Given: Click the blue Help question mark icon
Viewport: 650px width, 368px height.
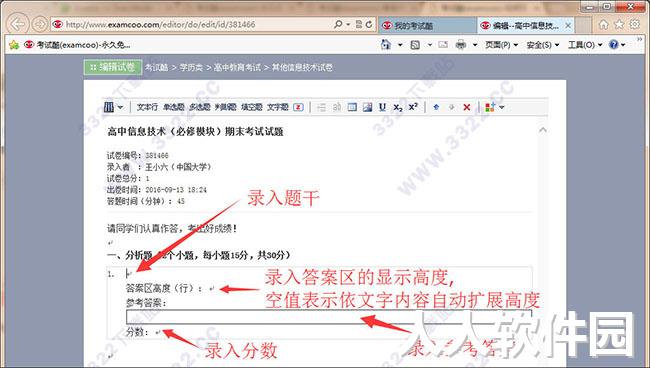Looking at the screenshot, I should tap(614, 44).
